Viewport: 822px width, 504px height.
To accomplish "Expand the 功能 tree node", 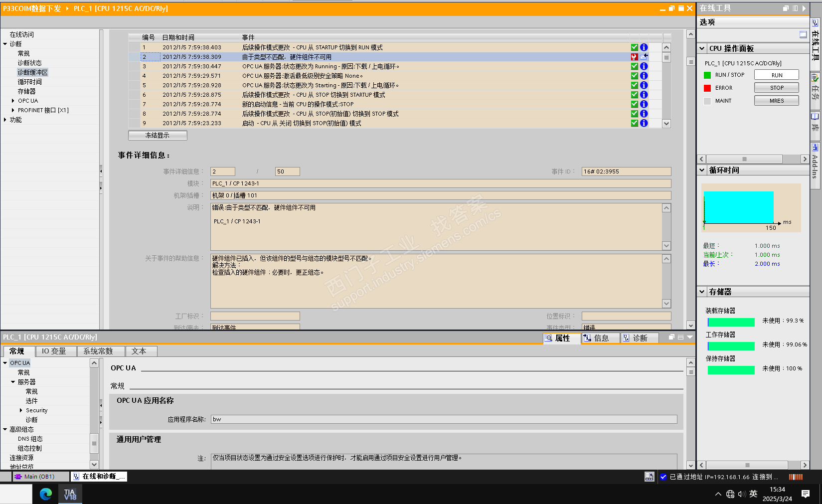I will click(5, 120).
